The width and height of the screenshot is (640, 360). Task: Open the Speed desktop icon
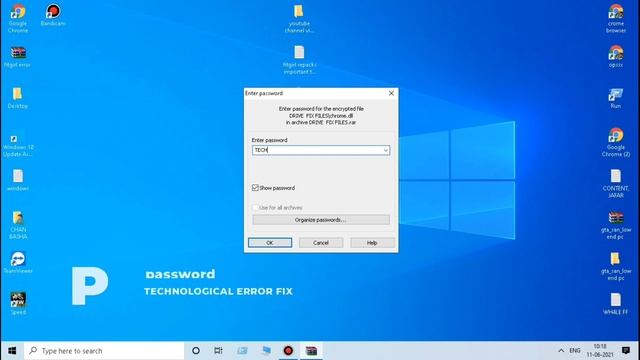coord(18,304)
